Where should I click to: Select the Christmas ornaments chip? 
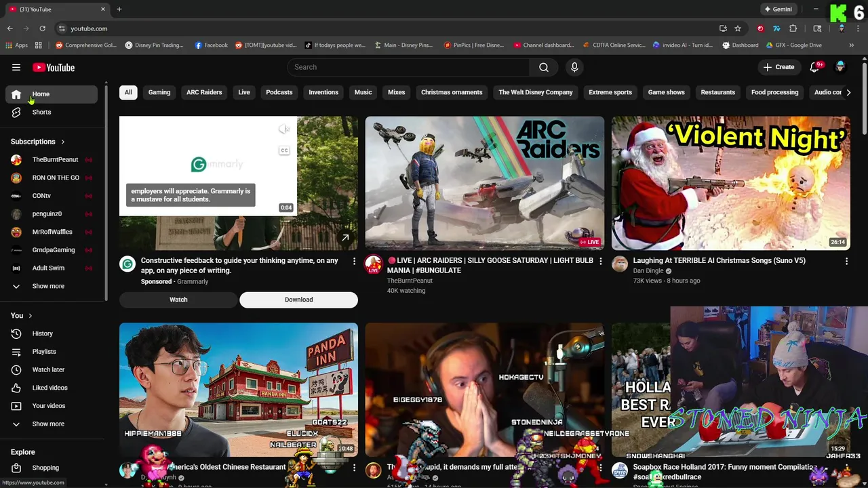click(452, 92)
